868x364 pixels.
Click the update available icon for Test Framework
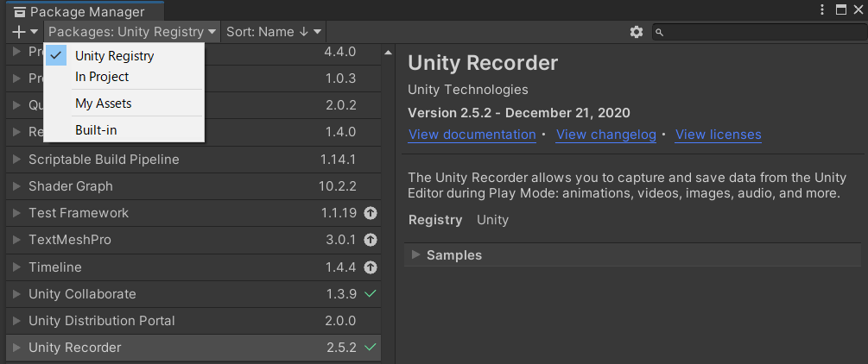[371, 213]
